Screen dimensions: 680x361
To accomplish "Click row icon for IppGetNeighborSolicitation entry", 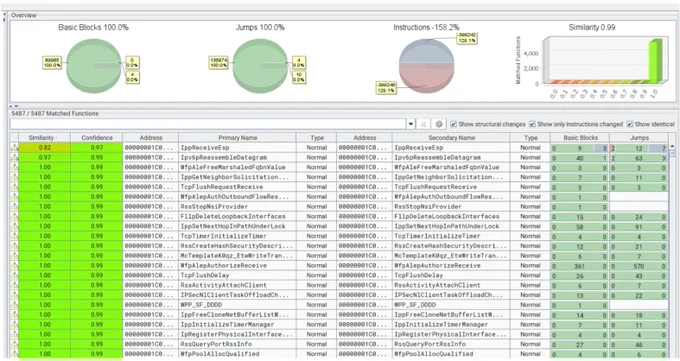I will pyautogui.click(x=14, y=177).
